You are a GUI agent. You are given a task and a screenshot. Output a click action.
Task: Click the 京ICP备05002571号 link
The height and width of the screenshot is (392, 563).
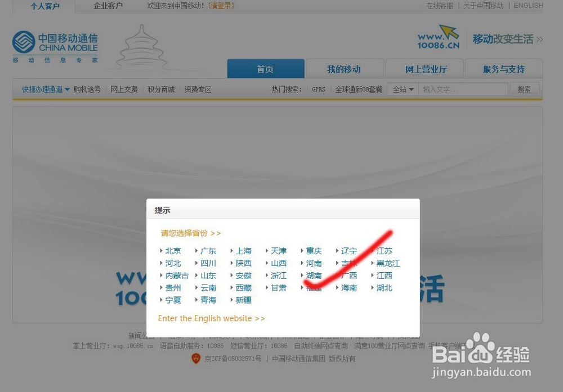pos(233,359)
